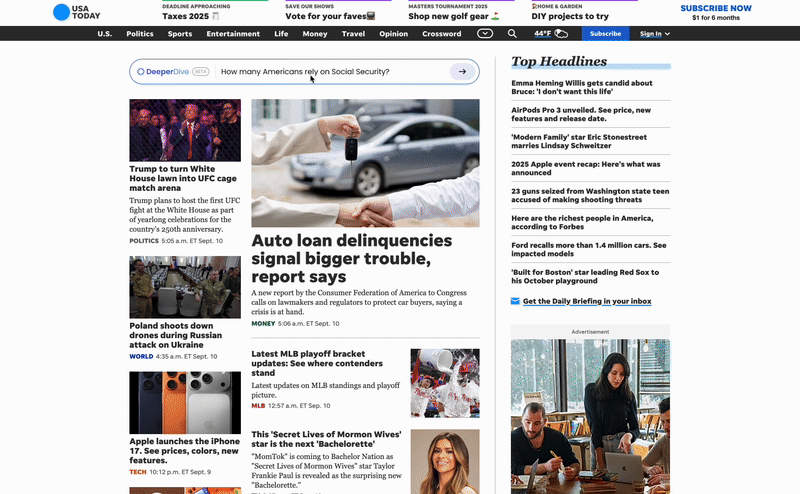Open the Auto loan delinquencies headline
Viewport: 800px width, 494px height.
pyautogui.click(x=351, y=258)
